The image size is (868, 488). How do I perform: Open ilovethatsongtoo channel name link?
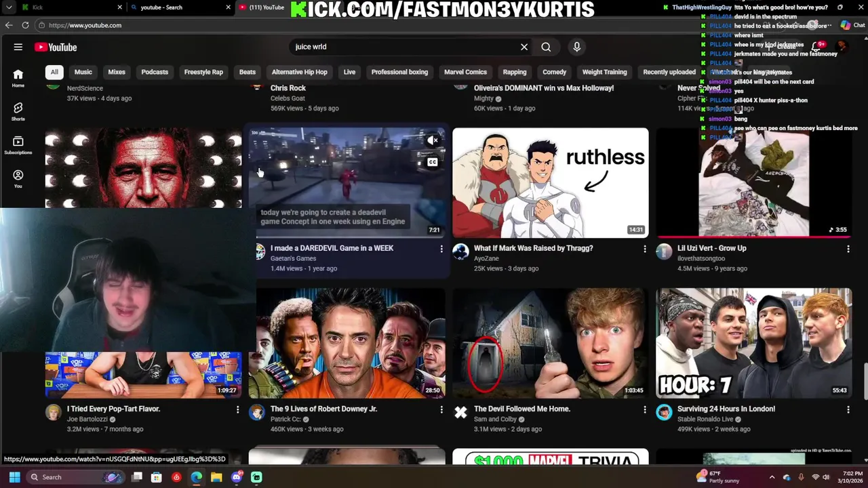(701, 259)
